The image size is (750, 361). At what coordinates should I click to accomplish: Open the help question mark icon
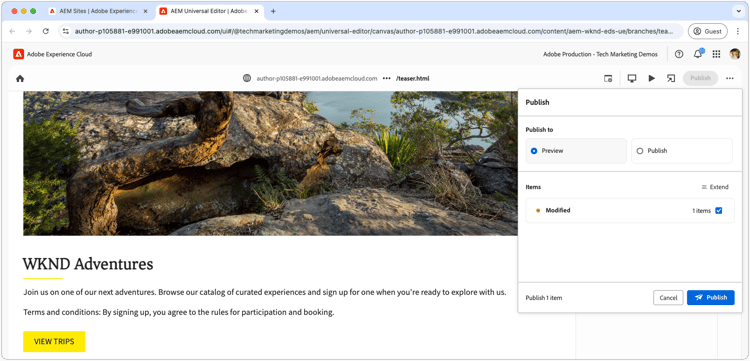point(679,54)
